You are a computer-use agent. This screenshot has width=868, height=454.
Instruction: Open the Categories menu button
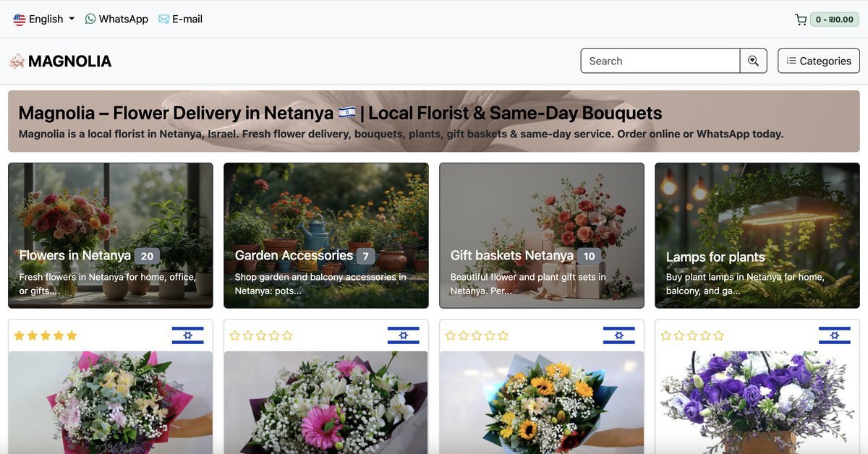[819, 61]
